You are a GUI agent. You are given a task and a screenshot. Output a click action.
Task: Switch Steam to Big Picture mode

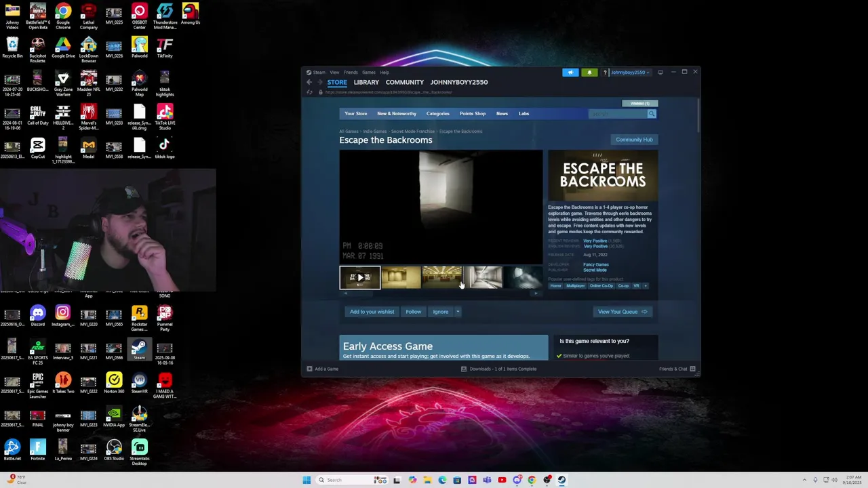pos(660,72)
